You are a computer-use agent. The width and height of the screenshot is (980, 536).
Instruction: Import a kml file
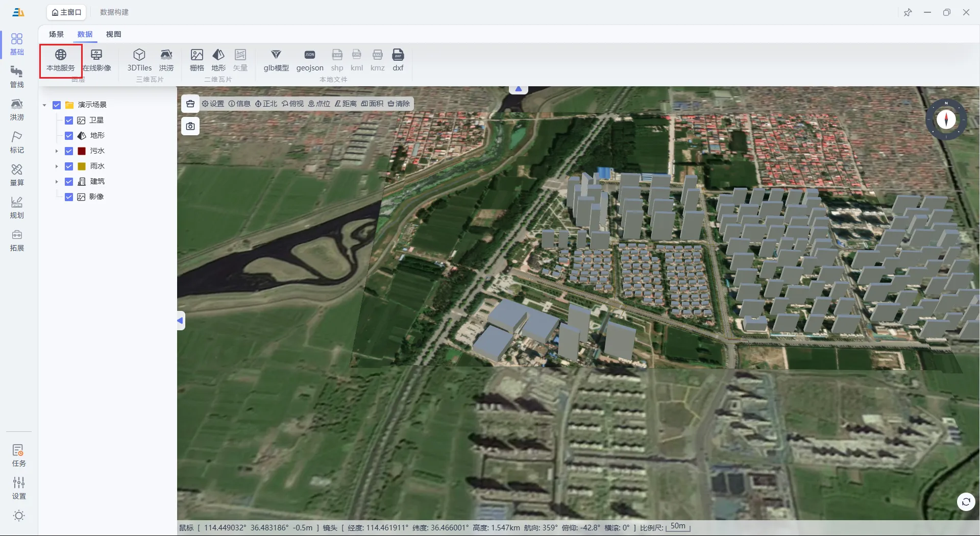tap(357, 60)
